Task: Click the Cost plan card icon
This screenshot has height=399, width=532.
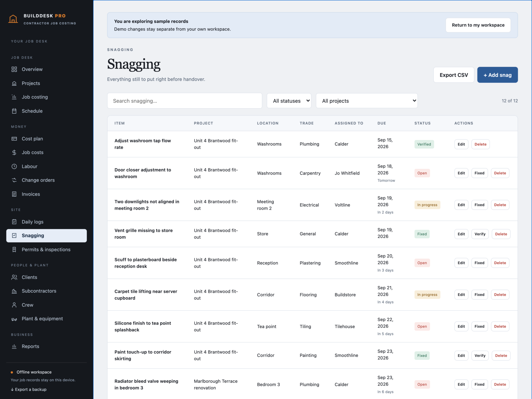Action: coord(14,139)
